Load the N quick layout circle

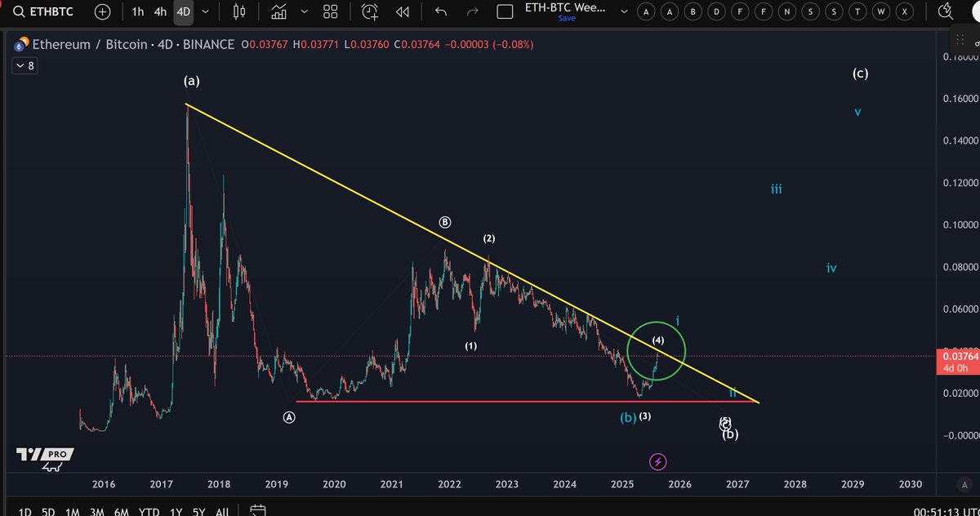click(x=787, y=12)
